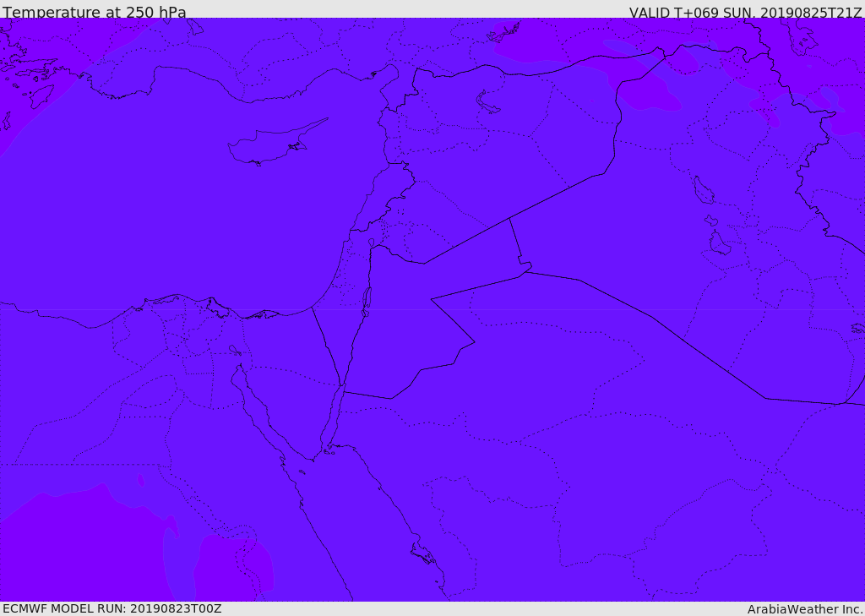Click the 'ArabiaWeather Inc' credit text

click(x=805, y=609)
